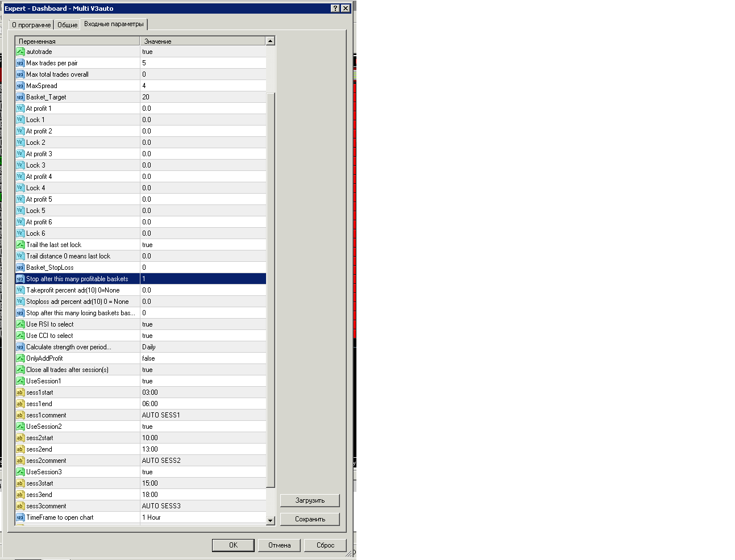The height and width of the screenshot is (560, 735).
Task: Click the icon next to Stop after this many profitable baskets
Action: click(x=20, y=279)
